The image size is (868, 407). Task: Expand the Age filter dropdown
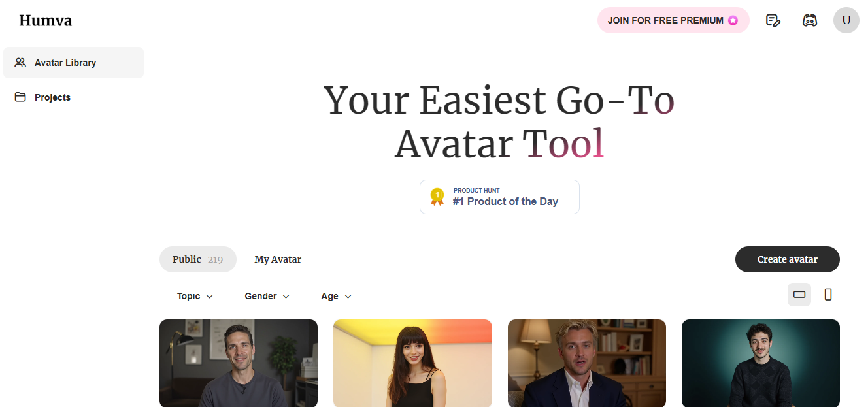click(336, 296)
